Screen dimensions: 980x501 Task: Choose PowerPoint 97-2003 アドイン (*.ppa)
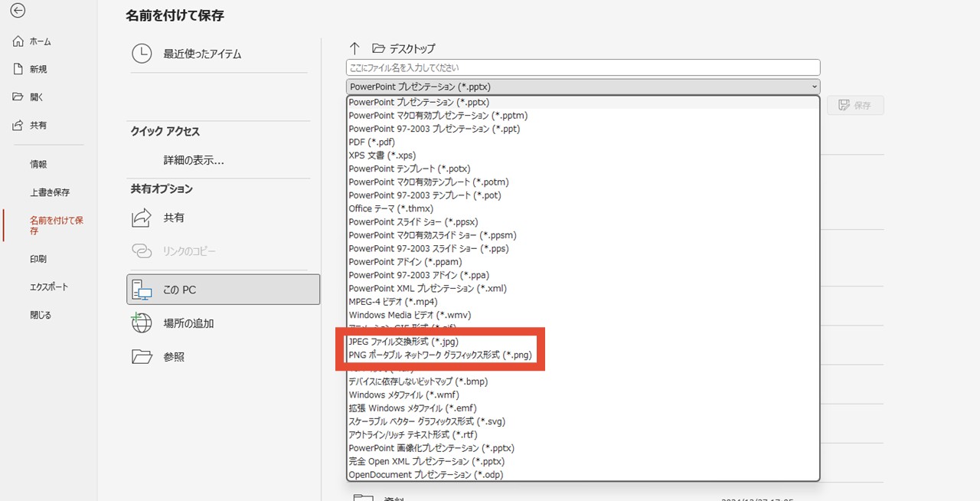(583, 275)
